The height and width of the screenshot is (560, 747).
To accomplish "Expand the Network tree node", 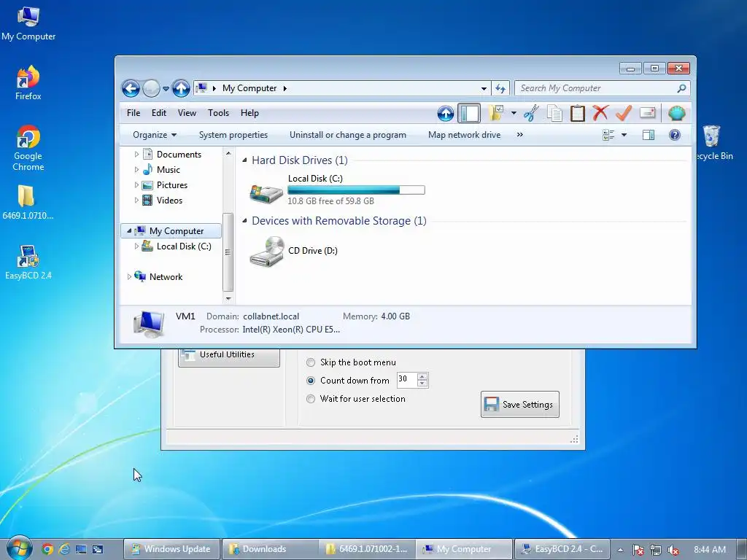I will tap(129, 276).
